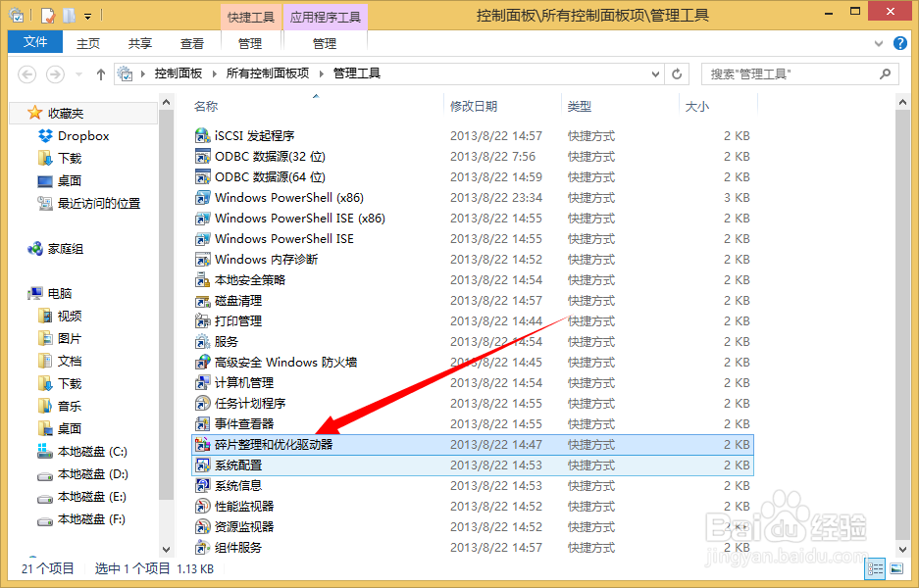The height and width of the screenshot is (588, 919).
Task: Switch to the 查看 ribbon tab
Action: (x=192, y=42)
